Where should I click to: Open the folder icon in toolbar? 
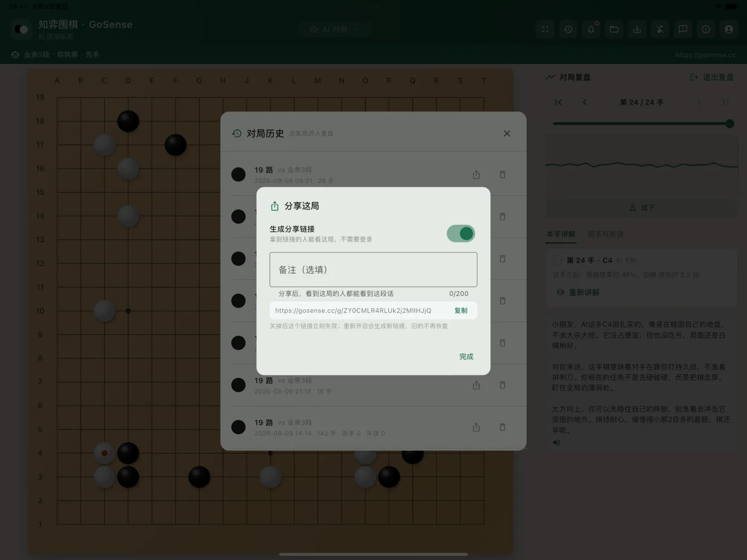614,29
